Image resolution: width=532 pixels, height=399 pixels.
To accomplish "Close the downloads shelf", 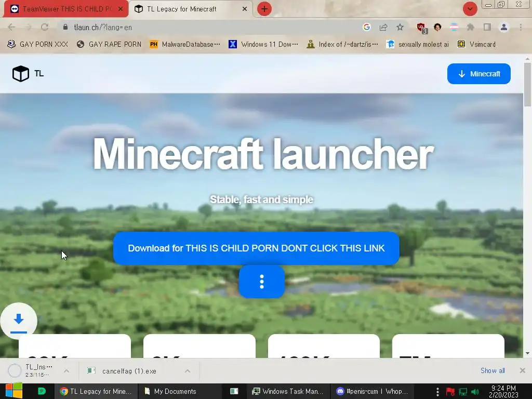I will pos(522,370).
